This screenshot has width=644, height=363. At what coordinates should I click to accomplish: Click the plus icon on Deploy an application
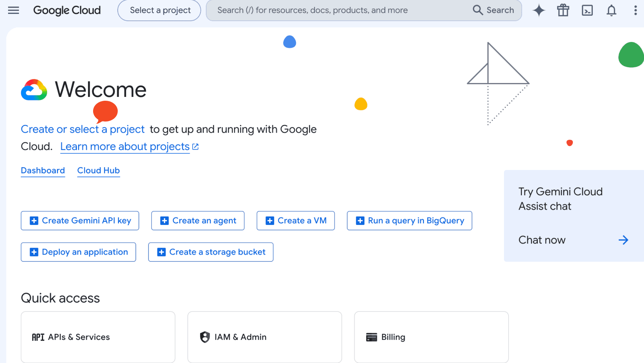[x=34, y=252]
